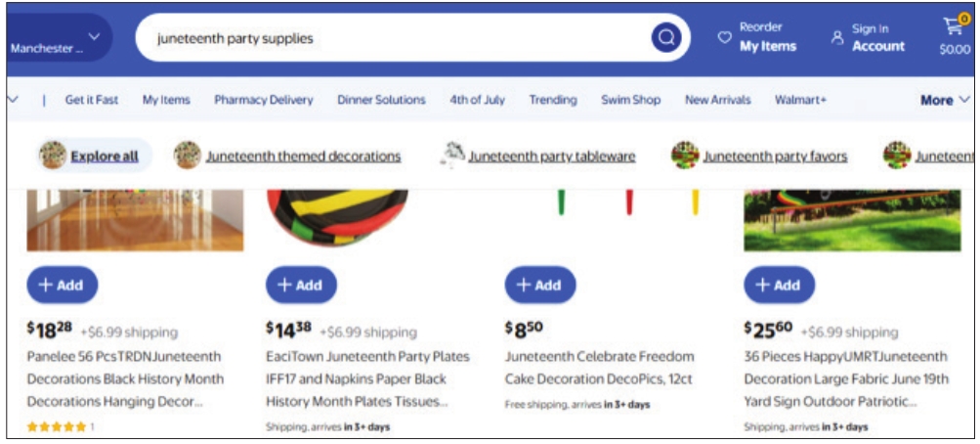The image size is (980, 444).
Task: Click the Juneteenth party tableware icon
Action: 450,155
